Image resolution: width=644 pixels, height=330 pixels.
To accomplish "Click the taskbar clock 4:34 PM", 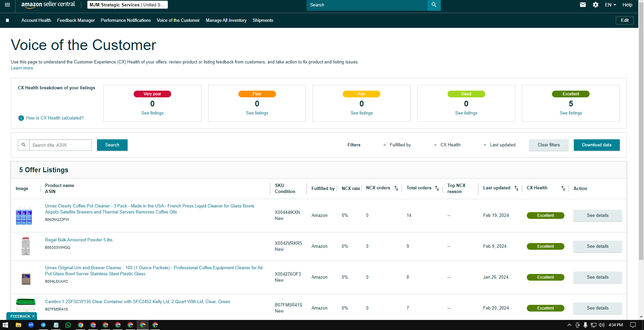I will click(x=615, y=325).
